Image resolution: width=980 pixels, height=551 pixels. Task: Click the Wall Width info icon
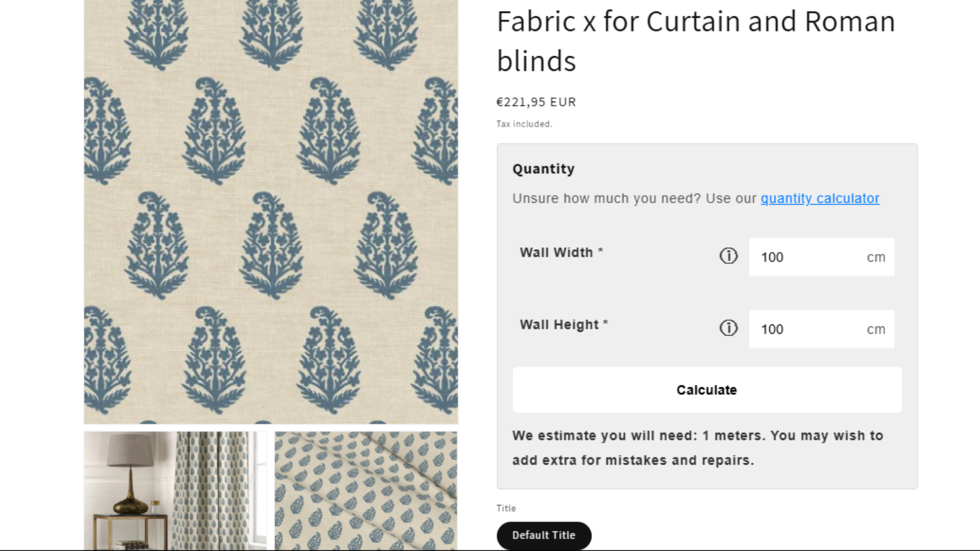728,256
